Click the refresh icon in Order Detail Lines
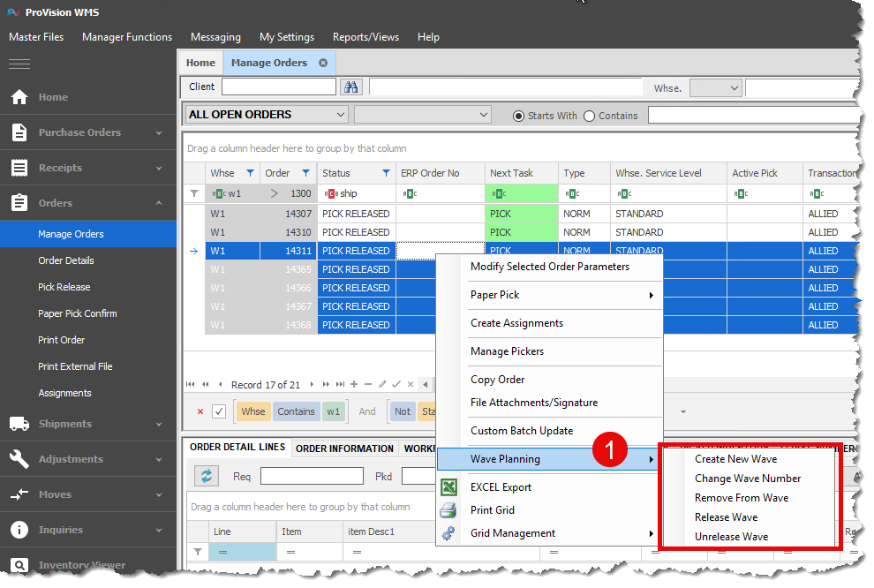Viewport: 874px width, 588px height. click(x=207, y=476)
